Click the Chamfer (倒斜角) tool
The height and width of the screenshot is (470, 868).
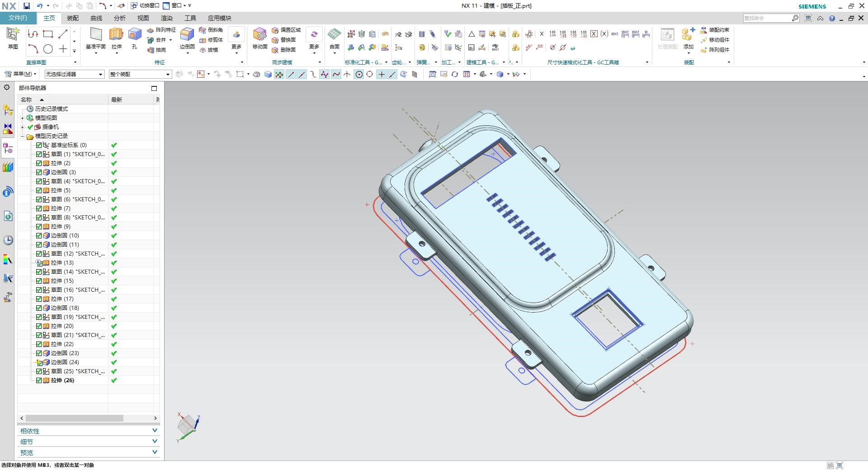tap(211, 30)
